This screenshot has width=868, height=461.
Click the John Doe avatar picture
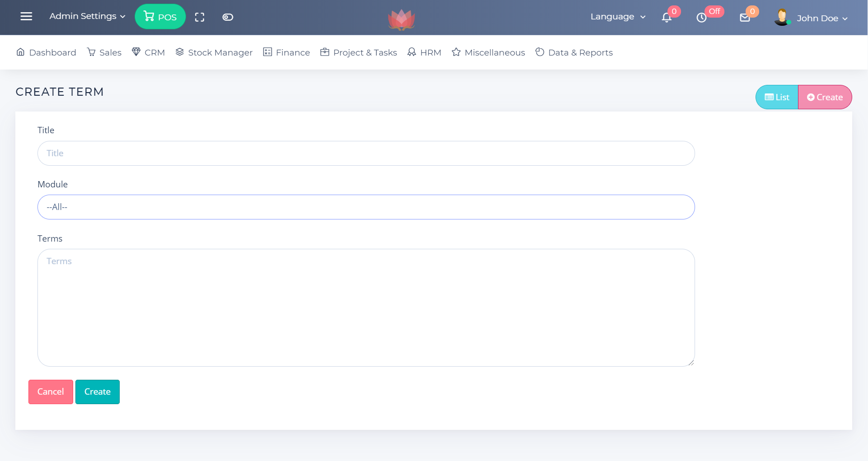[782, 18]
